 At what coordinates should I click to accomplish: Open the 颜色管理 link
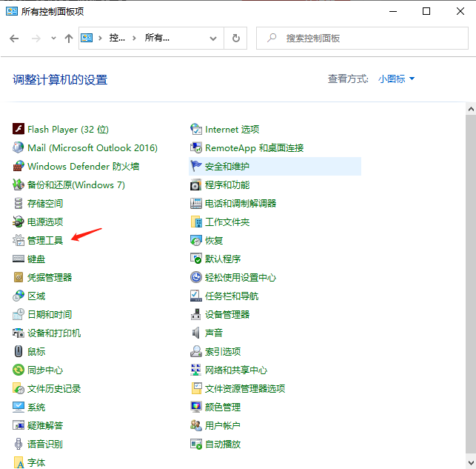pos(223,407)
